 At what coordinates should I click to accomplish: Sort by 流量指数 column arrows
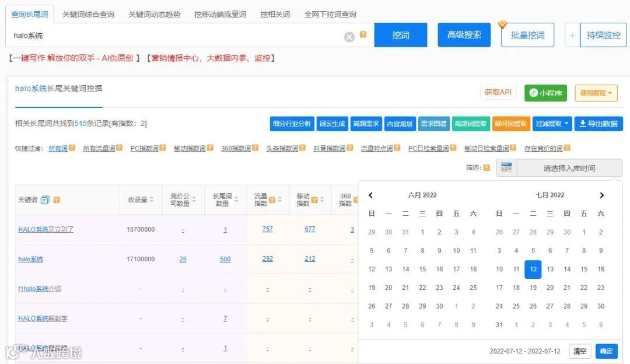pos(279,199)
